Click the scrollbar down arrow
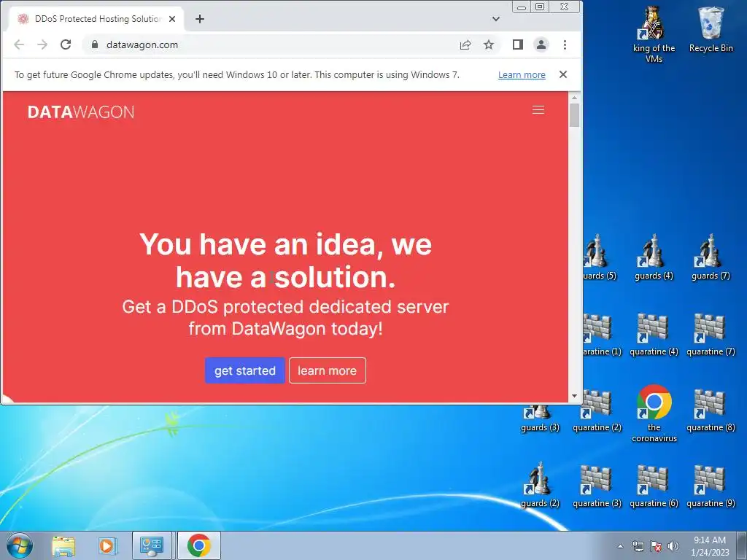 (x=574, y=396)
